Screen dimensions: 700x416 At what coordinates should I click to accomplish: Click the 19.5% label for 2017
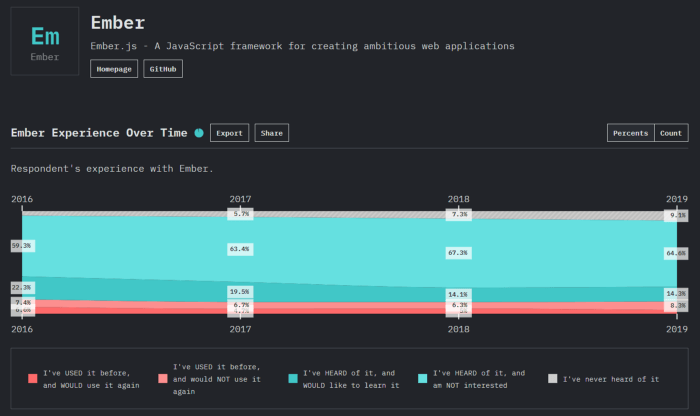pos(240,292)
